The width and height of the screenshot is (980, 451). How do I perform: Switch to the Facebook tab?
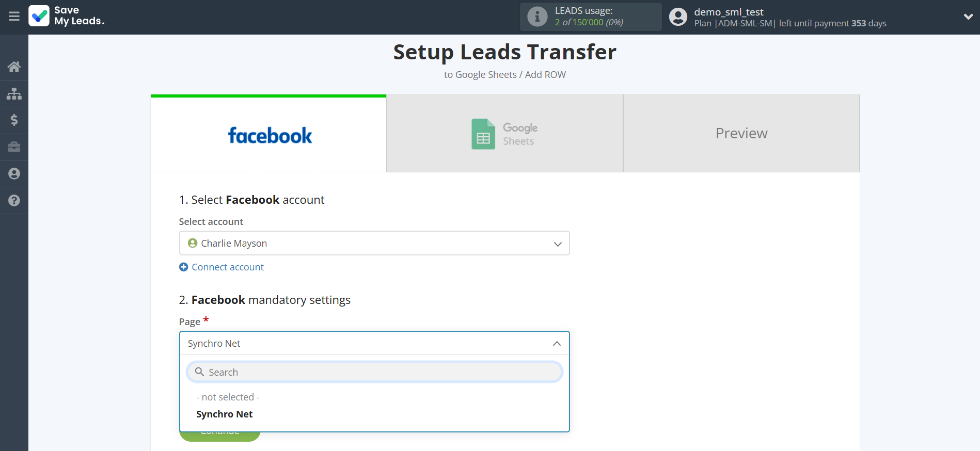269,134
